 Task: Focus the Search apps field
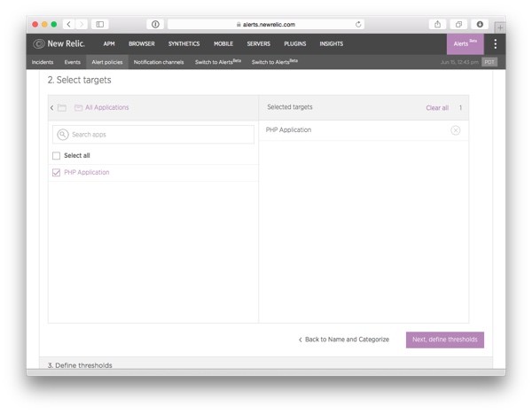tap(153, 135)
